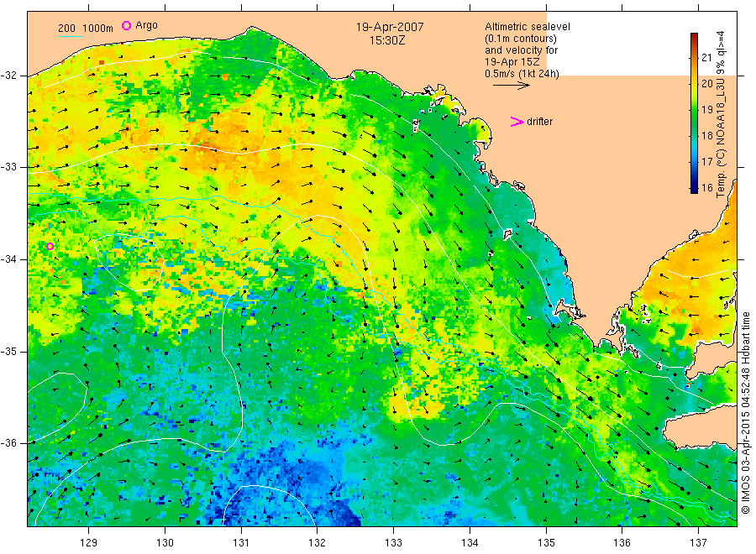
Task: Click the color bar value 17
Action: coord(706,162)
